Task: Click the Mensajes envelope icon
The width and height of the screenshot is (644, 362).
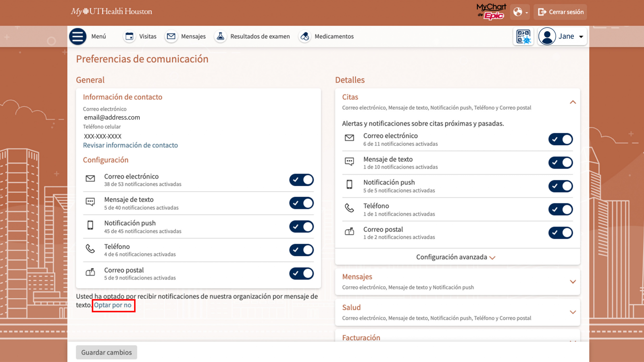Action: pos(171,36)
